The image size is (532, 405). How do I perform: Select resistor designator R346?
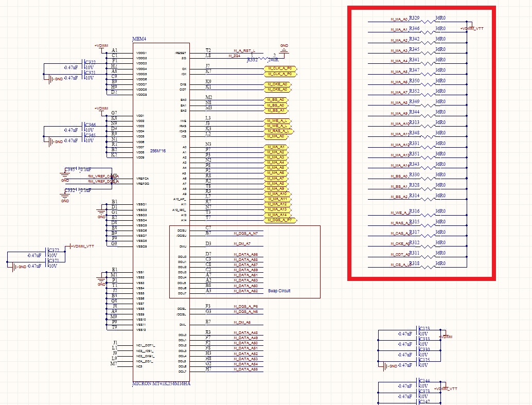[x=414, y=28]
